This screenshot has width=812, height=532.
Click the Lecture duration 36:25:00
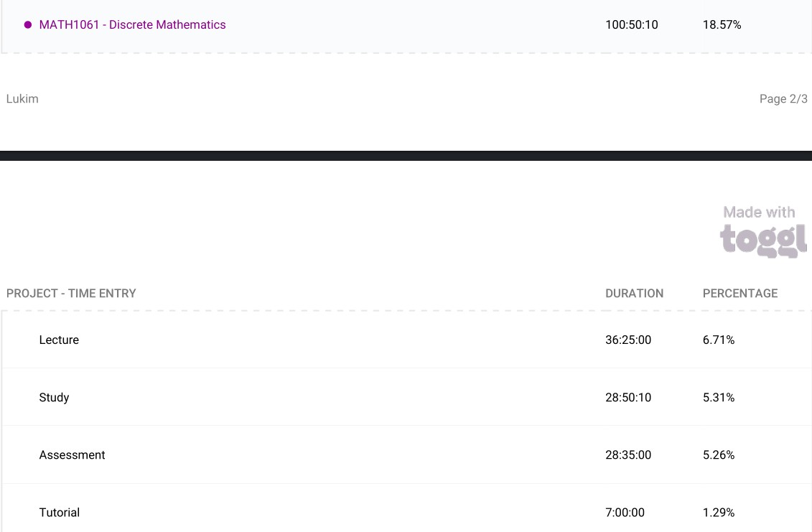pos(628,340)
